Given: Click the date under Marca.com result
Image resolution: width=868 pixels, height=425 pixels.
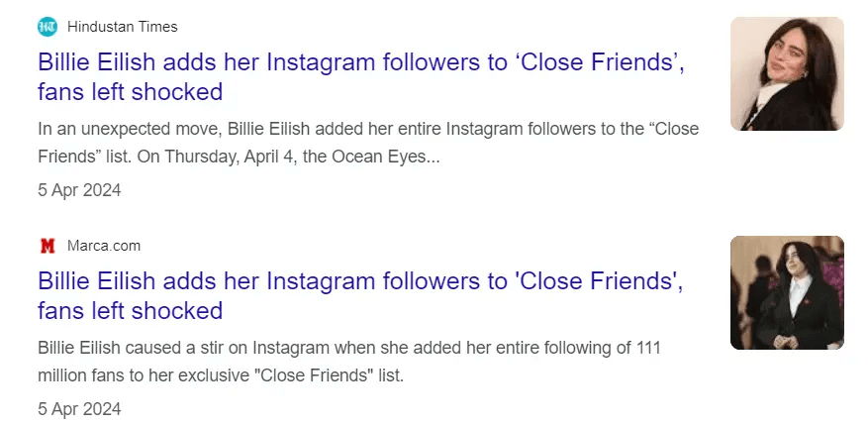Looking at the screenshot, I should 79,409.
